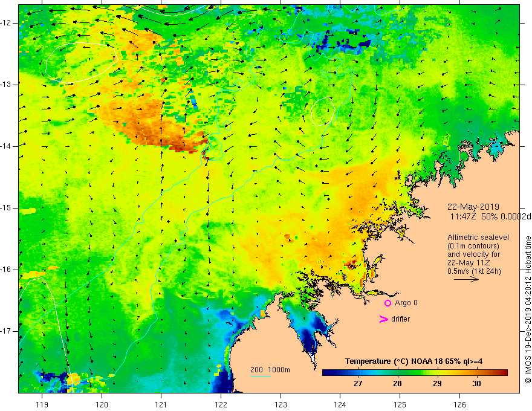Click the 126 longitude axis label
This screenshot has width=532, height=411.
click(459, 404)
